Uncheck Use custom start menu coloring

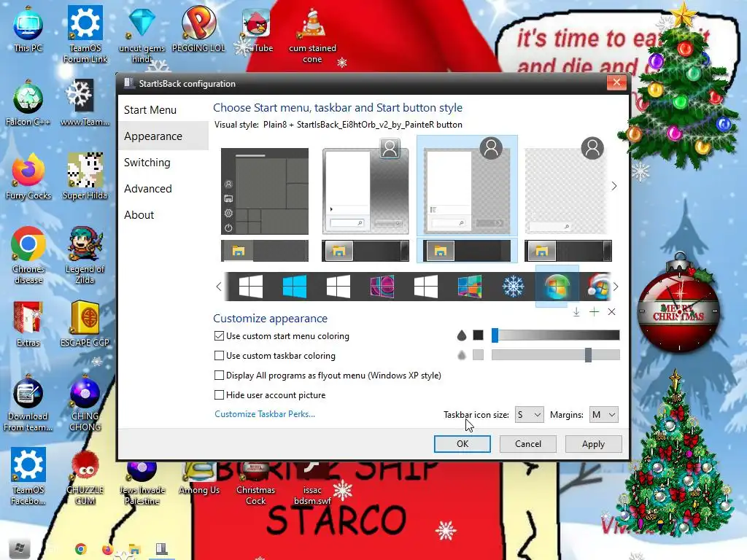pyautogui.click(x=219, y=335)
